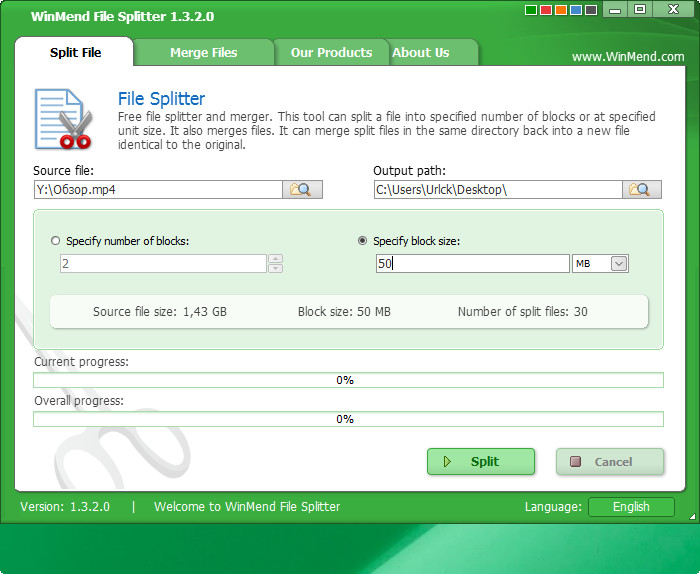This screenshot has height=574, width=700.
Task: Click the block size input field
Action: tap(473, 264)
